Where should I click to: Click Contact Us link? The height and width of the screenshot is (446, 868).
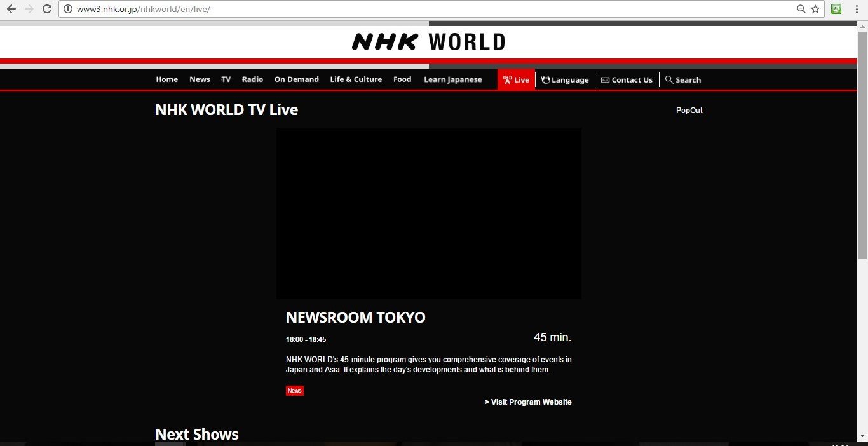coord(627,80)
